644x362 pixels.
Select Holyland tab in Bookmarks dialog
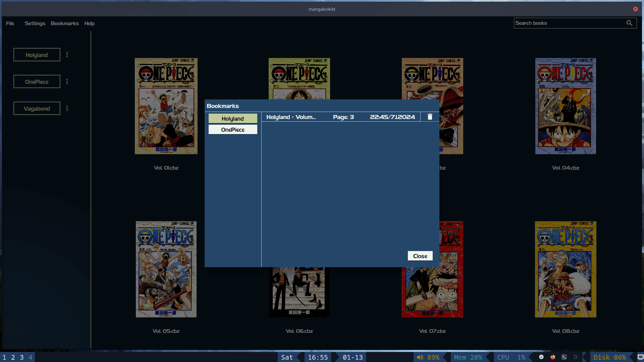pyautogui.click(x=233, y=118)
